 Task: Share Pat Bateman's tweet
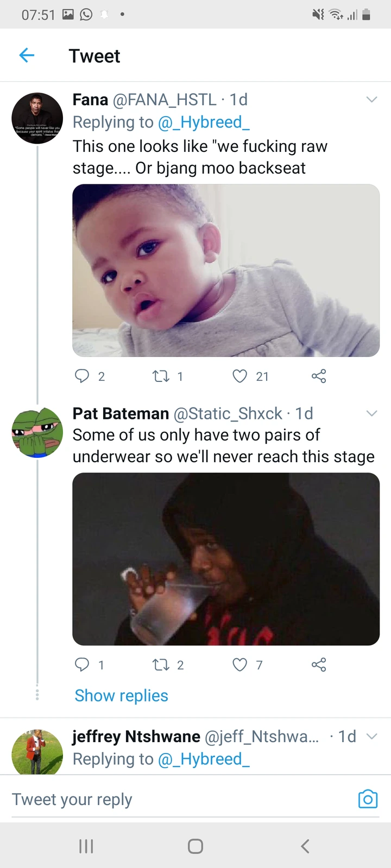tap(319, 665)
